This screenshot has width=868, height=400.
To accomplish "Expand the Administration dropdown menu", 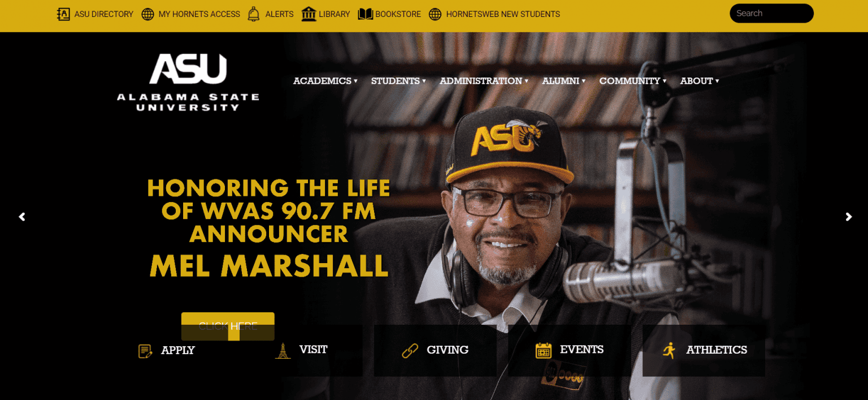I will (484, 81).
